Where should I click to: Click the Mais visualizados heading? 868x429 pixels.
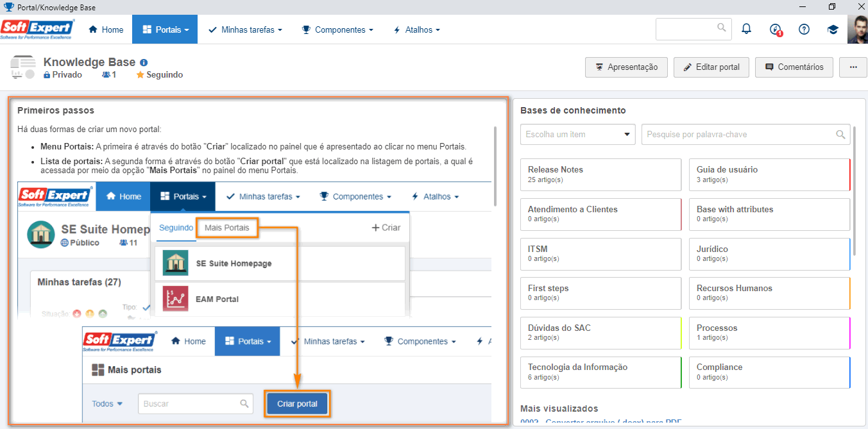click(x=559, y=408)
